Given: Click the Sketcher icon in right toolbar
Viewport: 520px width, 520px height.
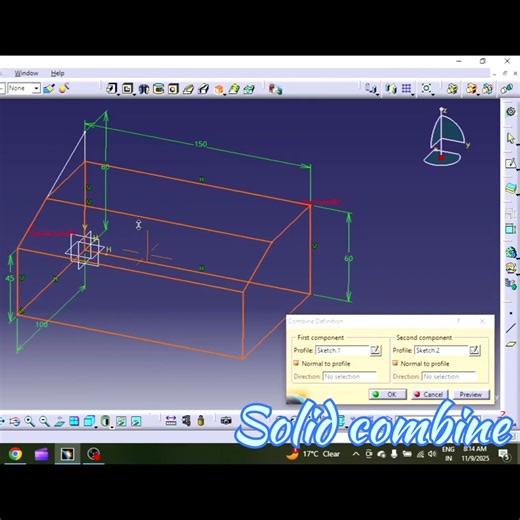Looking at the screenshot, I should [x=510, y=163].
